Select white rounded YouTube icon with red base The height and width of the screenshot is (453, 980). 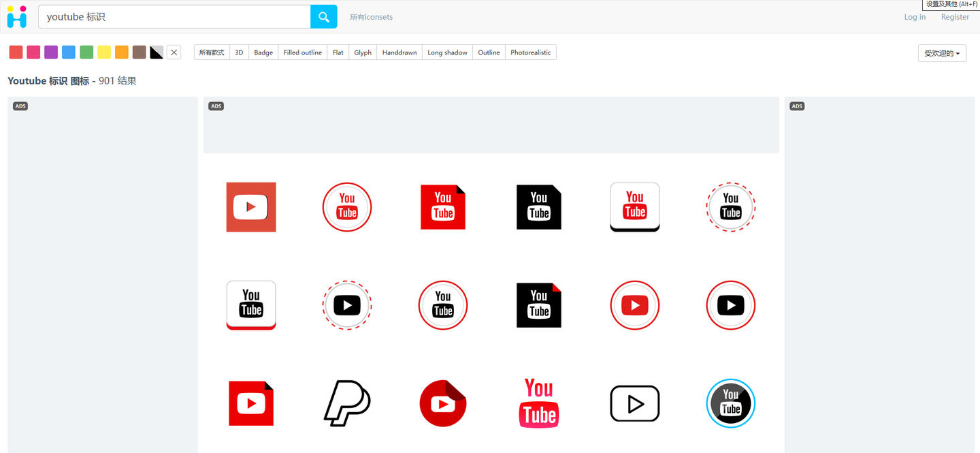[251, 305]
